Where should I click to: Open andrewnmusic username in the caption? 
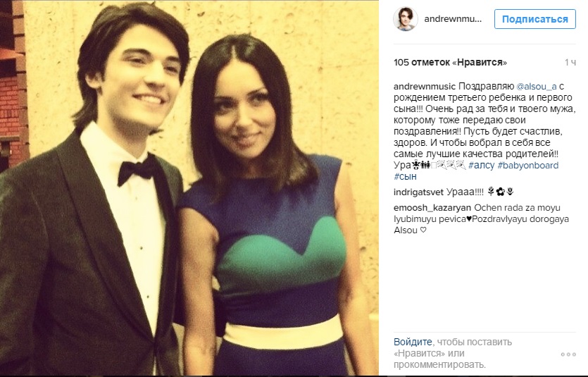[425, 86]
